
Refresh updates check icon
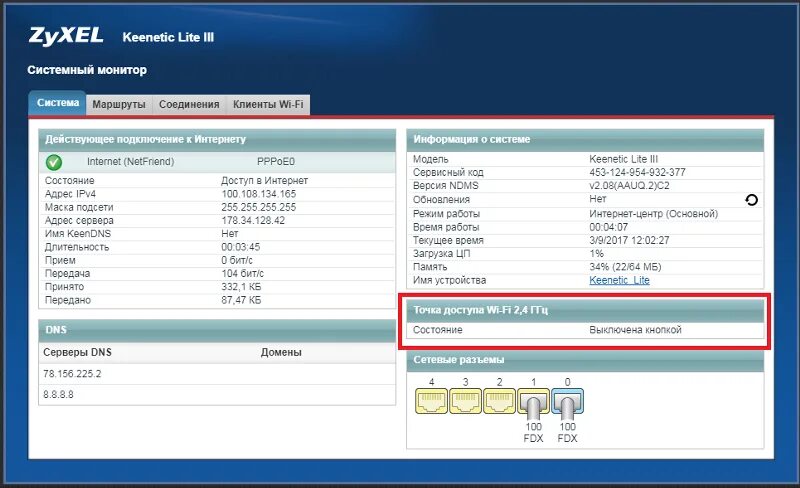tap(751, 200)
